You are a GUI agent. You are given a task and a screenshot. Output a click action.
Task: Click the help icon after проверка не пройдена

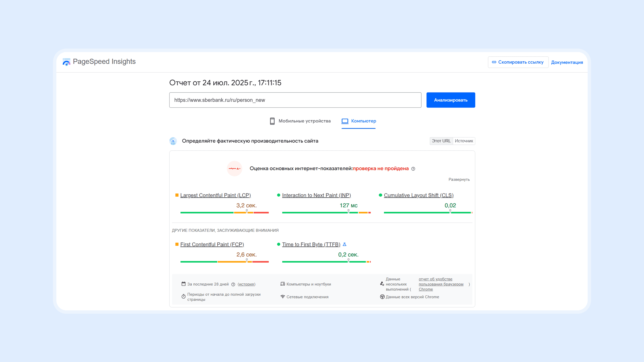413,169
